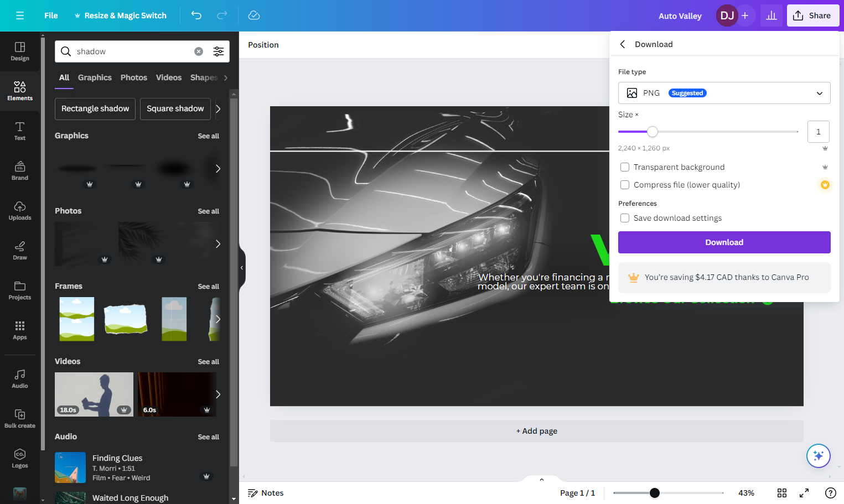Open the grid view of pages
The image size is (844, 504).
(x=782, y=493)
